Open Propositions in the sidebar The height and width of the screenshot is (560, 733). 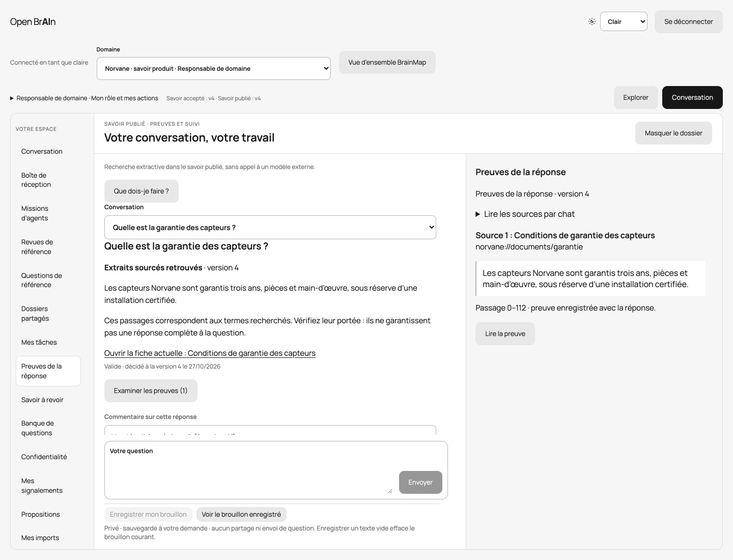pos(48,514)
